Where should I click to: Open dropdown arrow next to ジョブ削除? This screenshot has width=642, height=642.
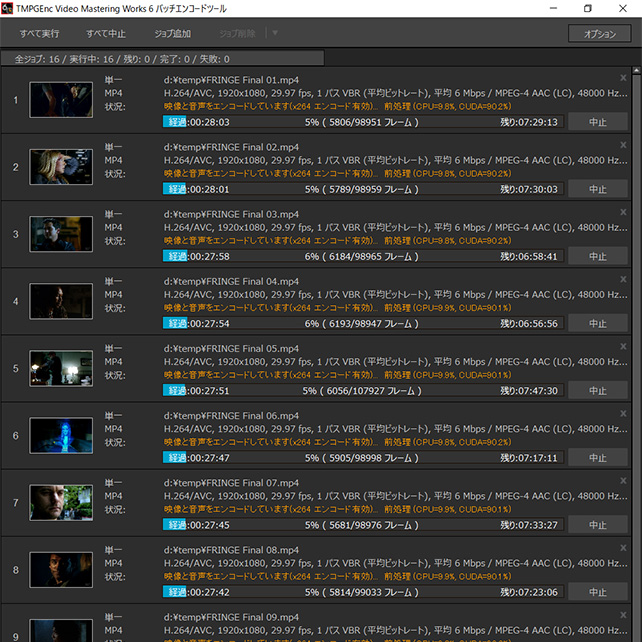click(275, 33)
